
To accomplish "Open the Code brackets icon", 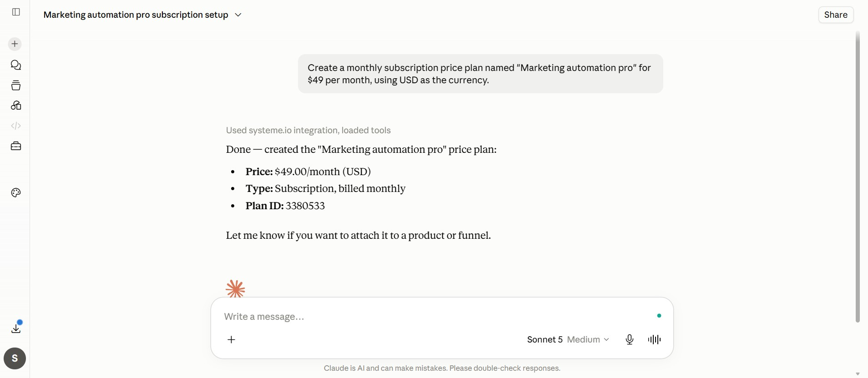I will [16, 126].
